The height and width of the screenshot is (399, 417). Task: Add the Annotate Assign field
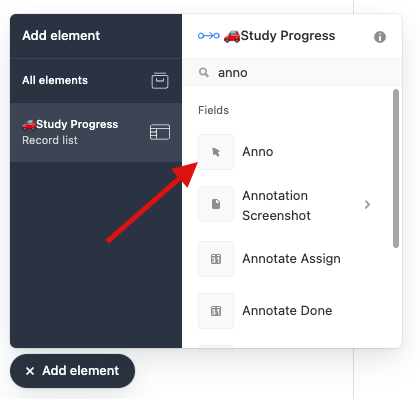click(287, 259)
